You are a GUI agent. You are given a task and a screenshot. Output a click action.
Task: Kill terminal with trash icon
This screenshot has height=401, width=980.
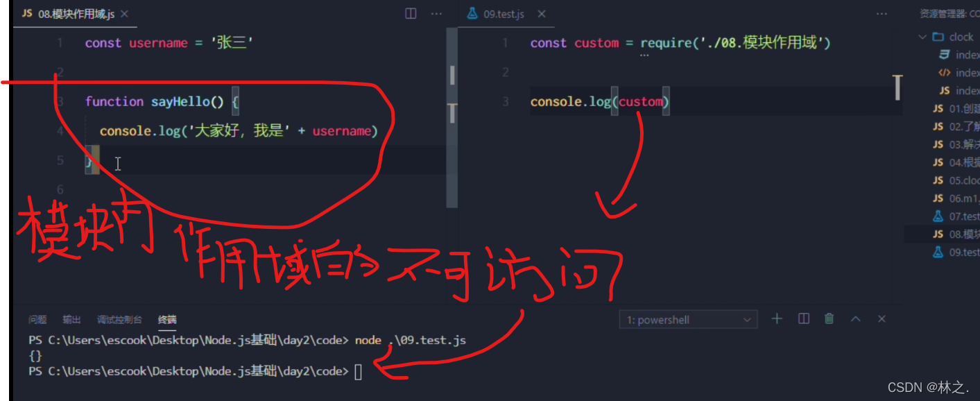[x=829, y=319]
